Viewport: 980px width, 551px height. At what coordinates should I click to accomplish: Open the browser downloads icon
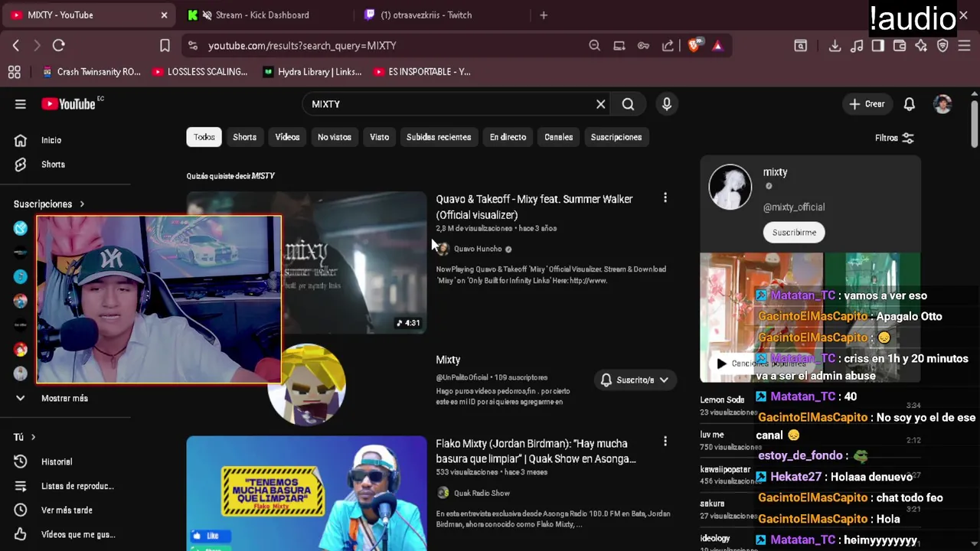click(x=835, y=46)
